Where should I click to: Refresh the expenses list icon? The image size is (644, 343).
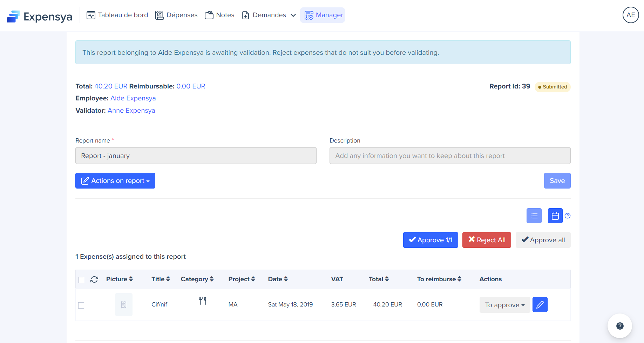[x=94, y=279]
